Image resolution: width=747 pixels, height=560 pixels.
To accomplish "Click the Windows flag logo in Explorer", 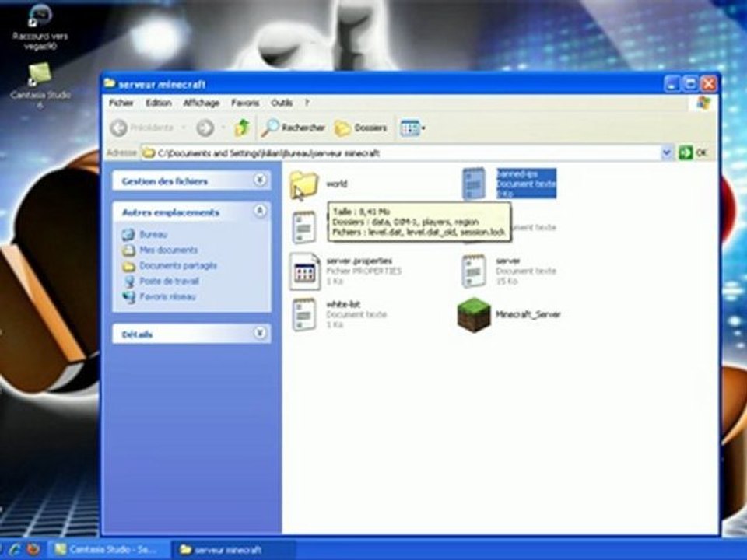I will tap(703, 103).
